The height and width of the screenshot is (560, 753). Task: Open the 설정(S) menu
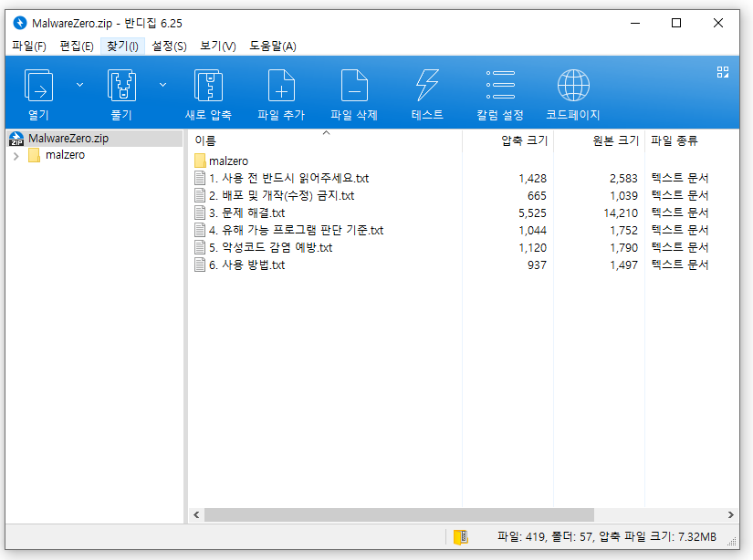pos(169,47)
